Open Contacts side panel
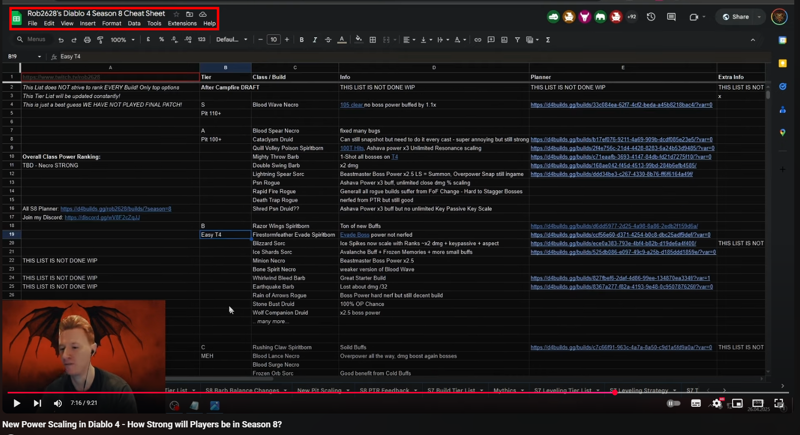The width and height of the screenshot is (800, 435). [783, 109]
